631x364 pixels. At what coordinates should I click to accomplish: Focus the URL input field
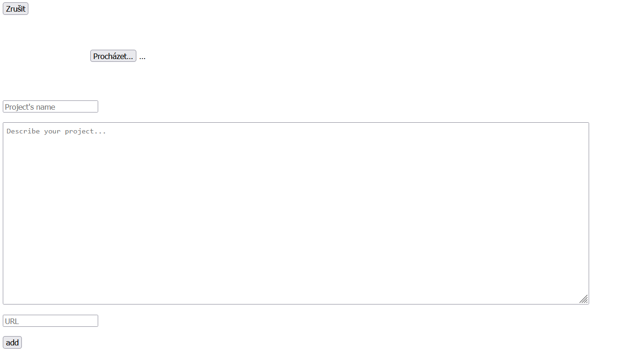coord(50,321)
